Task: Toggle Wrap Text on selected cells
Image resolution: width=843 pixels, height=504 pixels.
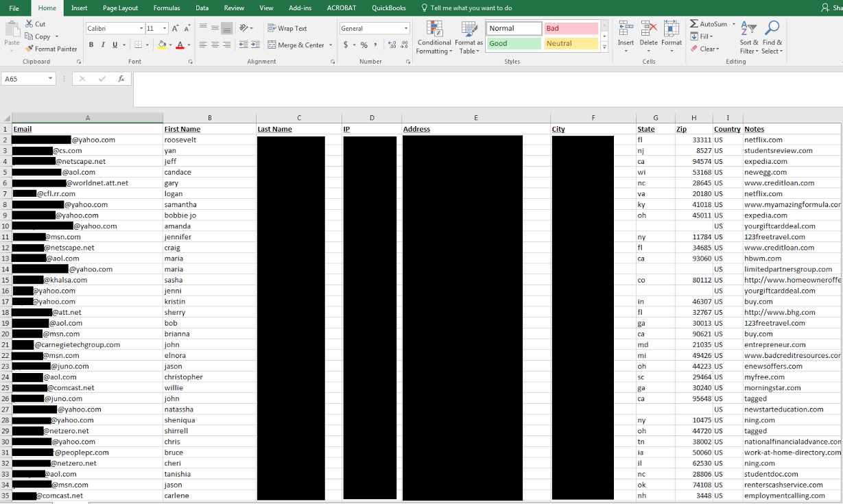Action: 287,28
